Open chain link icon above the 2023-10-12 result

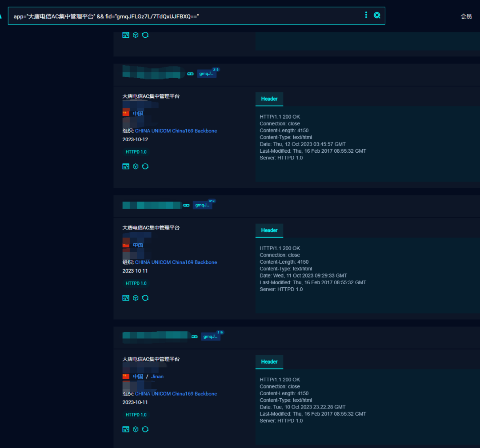click(x=190, y=74)
